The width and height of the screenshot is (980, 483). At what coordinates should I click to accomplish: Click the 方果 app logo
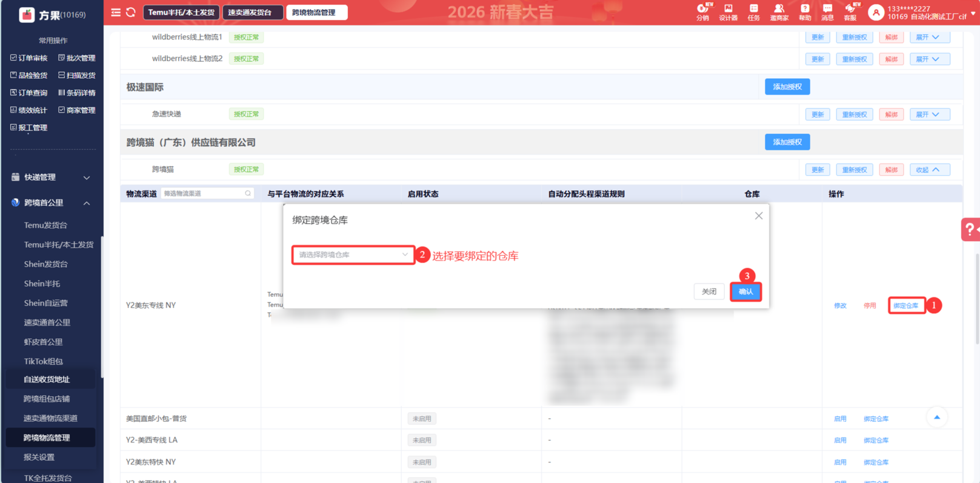tap(27, 15)
